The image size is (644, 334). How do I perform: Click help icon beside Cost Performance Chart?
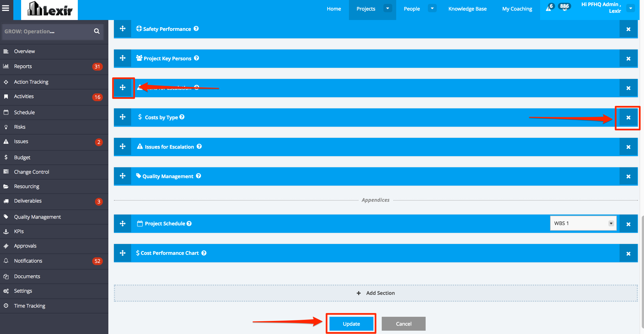(204, 253)
